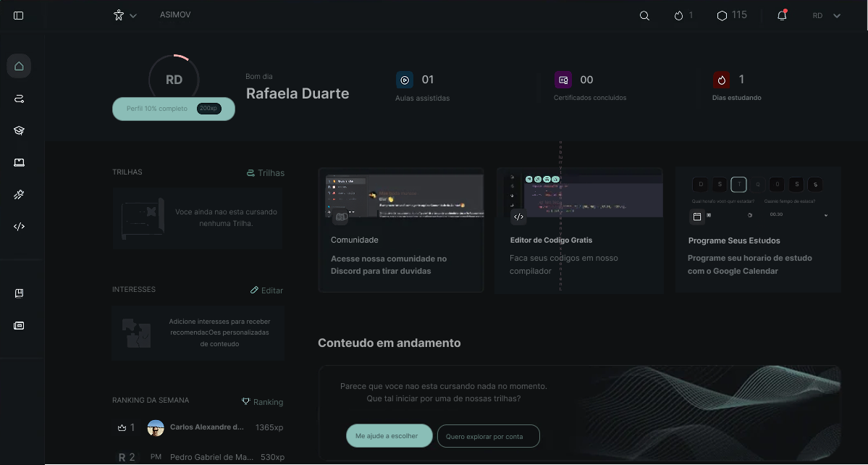The image size is (868, 465).
Task: Open search with the magnifier icon
Action: pos(644,15)
